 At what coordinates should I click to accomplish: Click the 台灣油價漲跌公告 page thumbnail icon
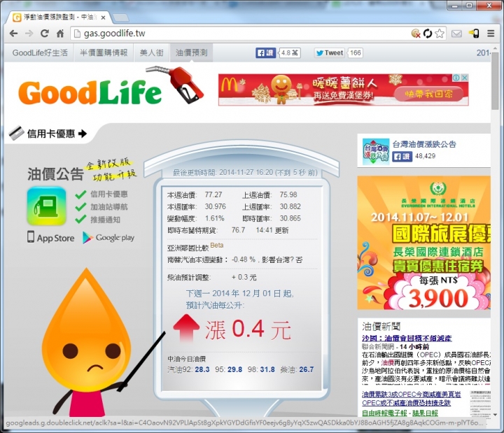pyautogui.click(x=375, y=151)
